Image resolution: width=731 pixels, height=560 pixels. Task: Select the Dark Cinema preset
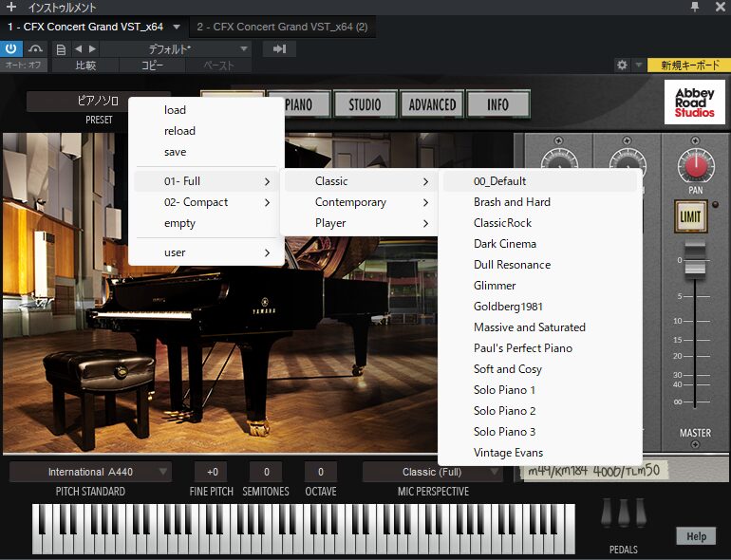[x=540, y=244]
